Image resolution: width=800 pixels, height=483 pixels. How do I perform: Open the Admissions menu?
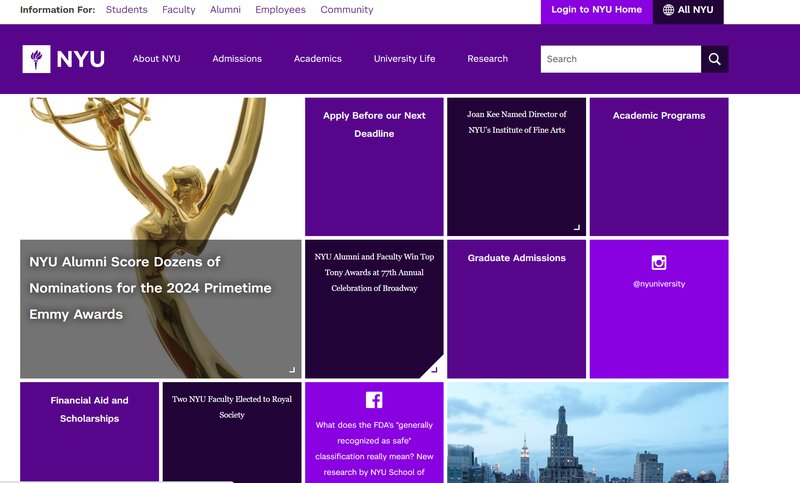point(237,59)
